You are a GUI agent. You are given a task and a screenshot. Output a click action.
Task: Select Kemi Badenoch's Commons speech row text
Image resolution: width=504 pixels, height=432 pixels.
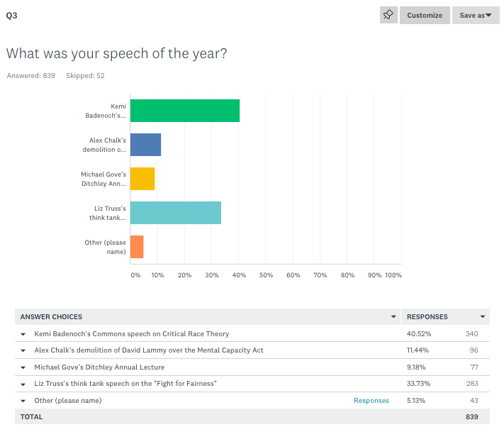[131, 334]
